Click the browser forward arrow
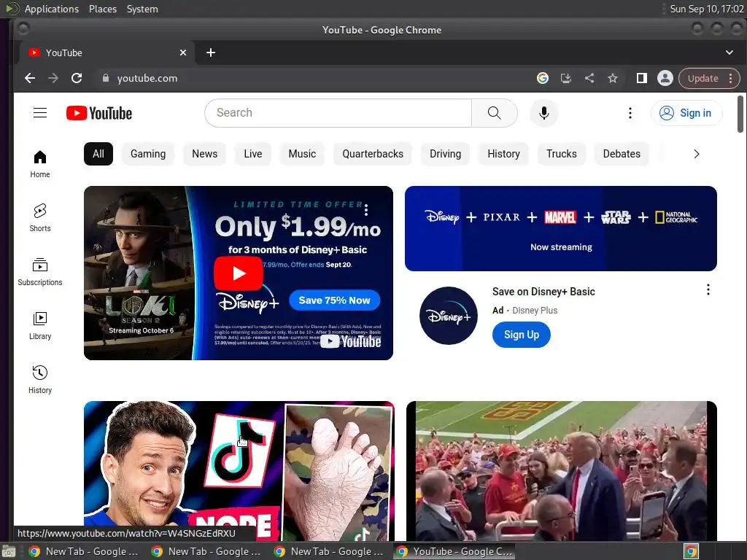 point(53,78)
